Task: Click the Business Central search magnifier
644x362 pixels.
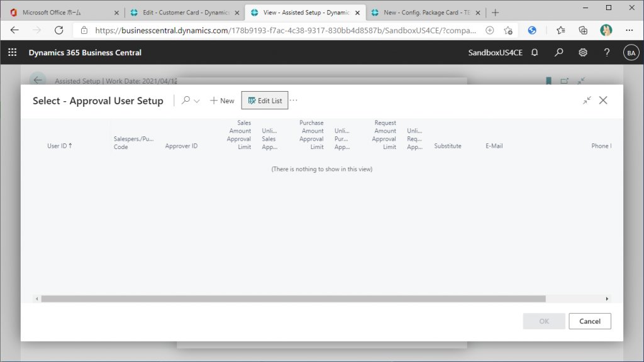Action: tap(558, 53)
